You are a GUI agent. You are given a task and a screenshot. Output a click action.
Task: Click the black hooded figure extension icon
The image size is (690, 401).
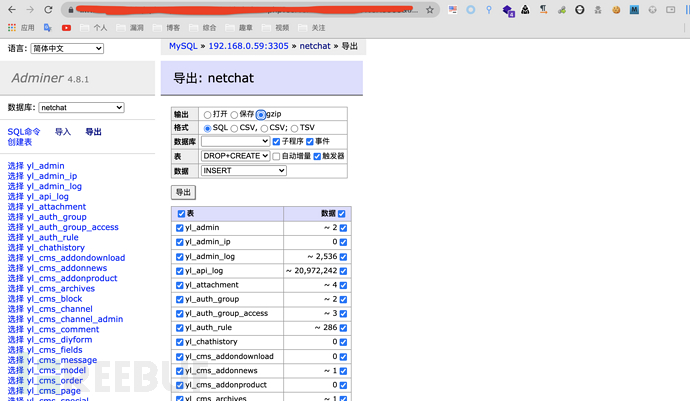[x=525, y=10]
